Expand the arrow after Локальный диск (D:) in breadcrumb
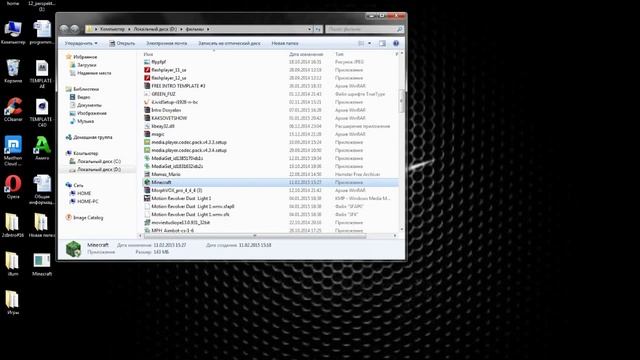This screenshot has height=360, width=640. 181,29
